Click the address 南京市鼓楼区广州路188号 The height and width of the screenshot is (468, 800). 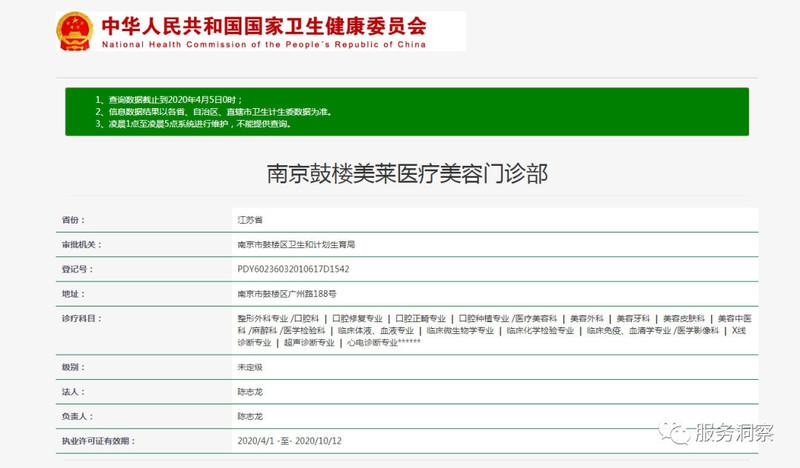[286, 294]
